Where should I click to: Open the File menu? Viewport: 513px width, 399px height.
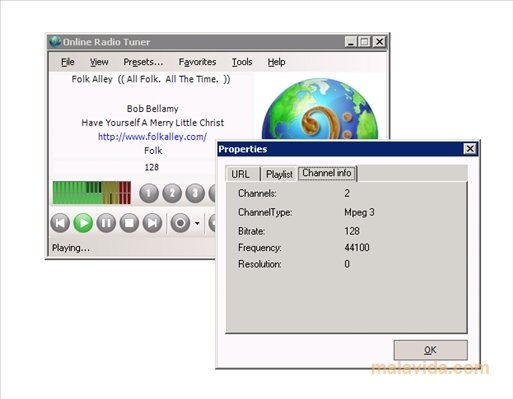68,62
